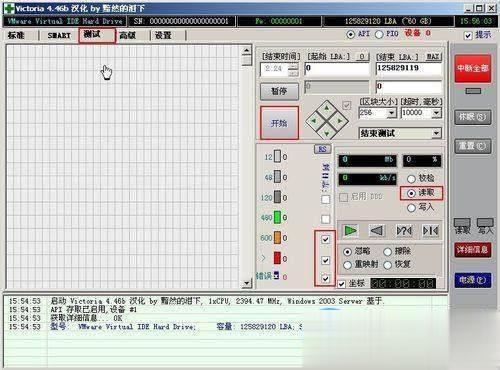Untick the checkbox in the red slow block row

pyautogui.click(x=325, y=260)
